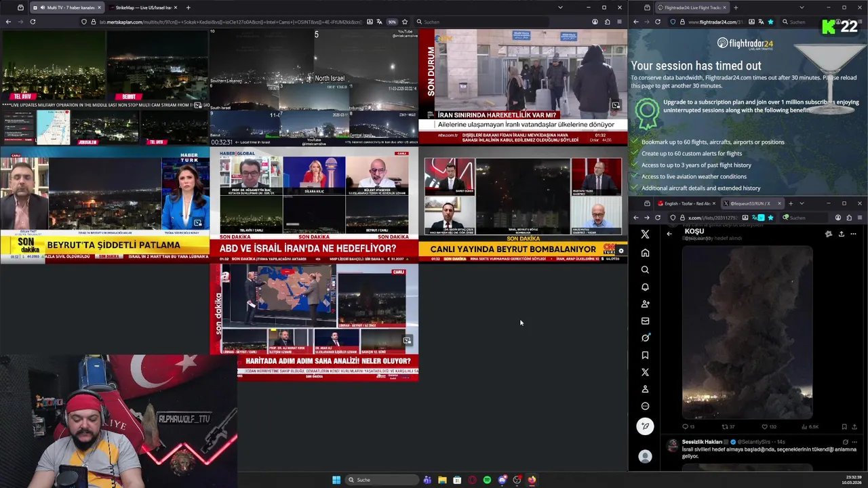Open X Follow people icon in sidebar
This screenshot has width=868, height=488.
click(645, 304)
